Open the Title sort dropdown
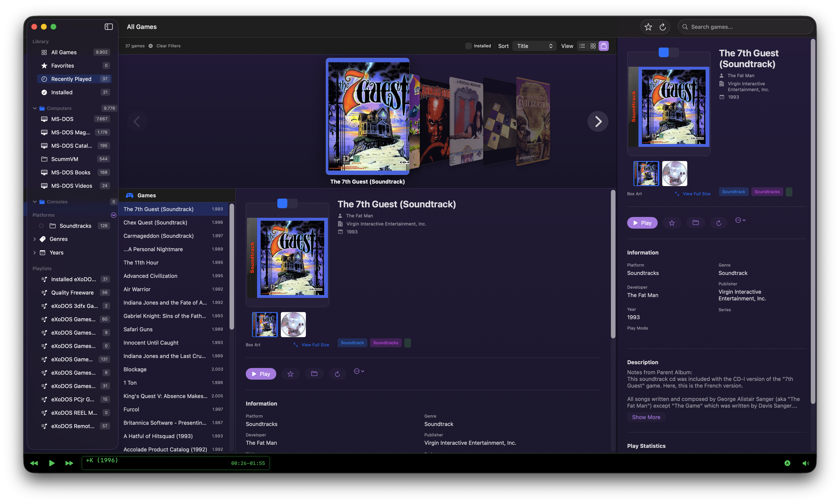The width and height of the screenshot is (840, 504). (534, 45)
